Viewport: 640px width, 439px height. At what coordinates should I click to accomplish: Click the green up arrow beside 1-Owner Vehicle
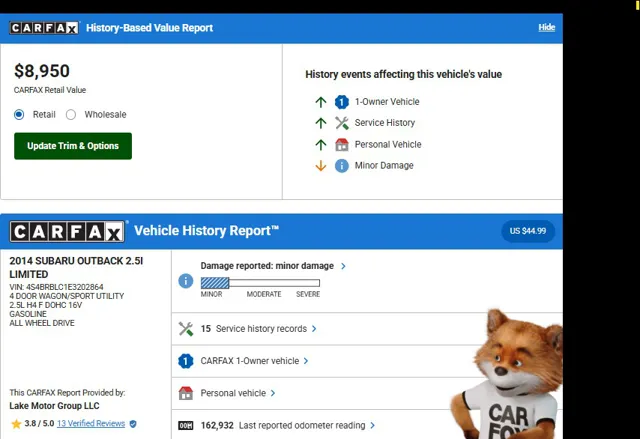(x=321, y=102)
